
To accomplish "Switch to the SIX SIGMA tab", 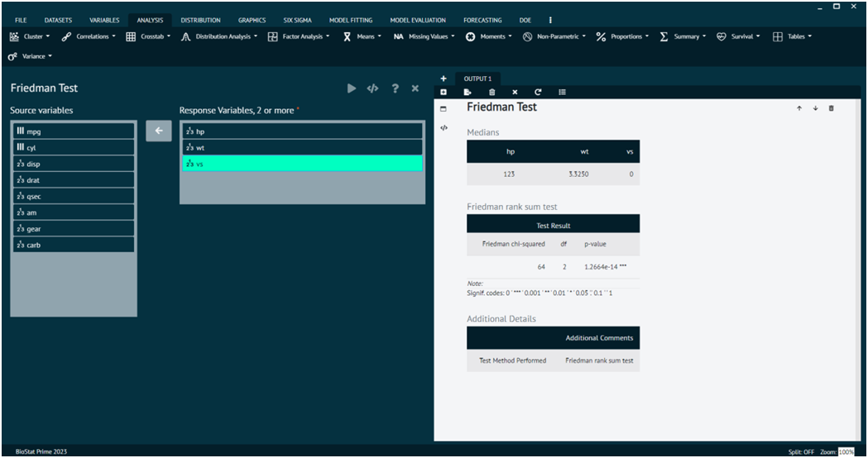I will click(x=297, y=21).
